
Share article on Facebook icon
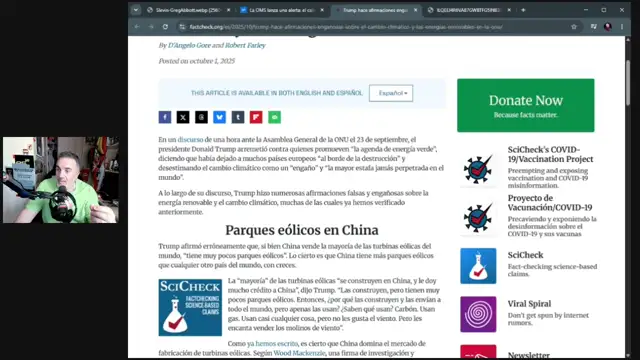click(x=165, y=117)
